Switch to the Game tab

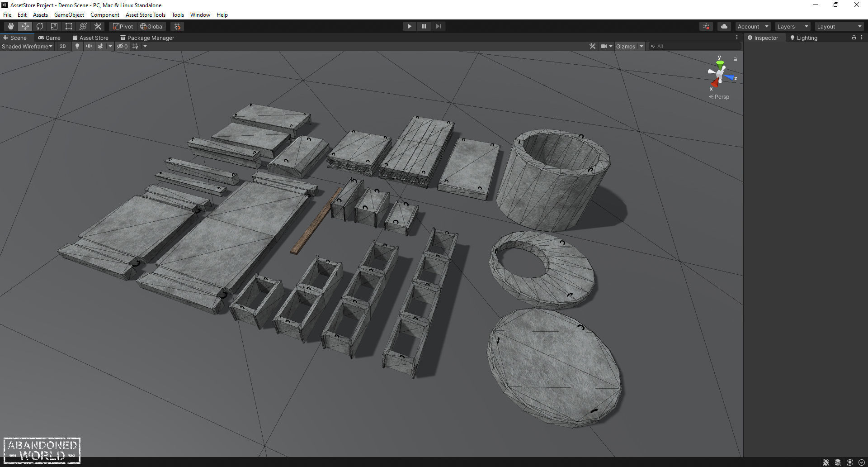[49, 38]
